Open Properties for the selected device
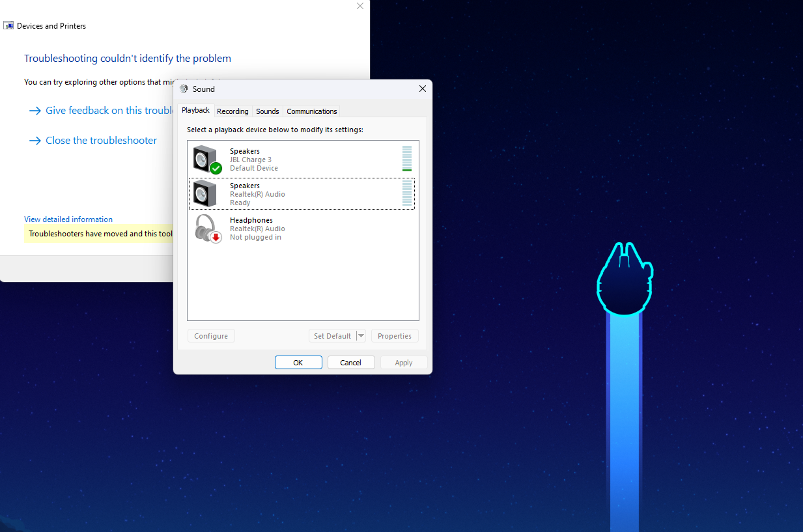Image resolution: width=803 pixels, height=532 pixels. coord(395,336)
